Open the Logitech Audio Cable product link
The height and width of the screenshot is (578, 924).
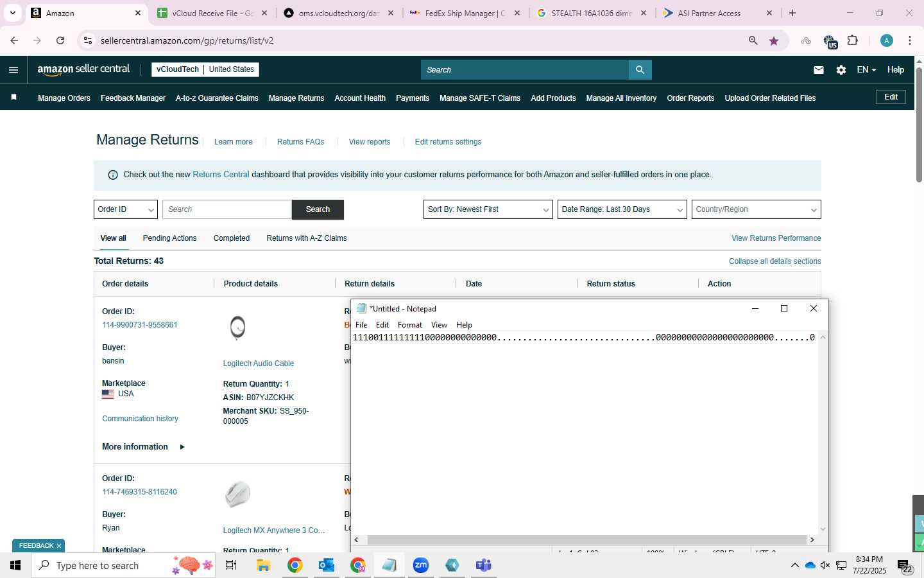click(258, 363)
